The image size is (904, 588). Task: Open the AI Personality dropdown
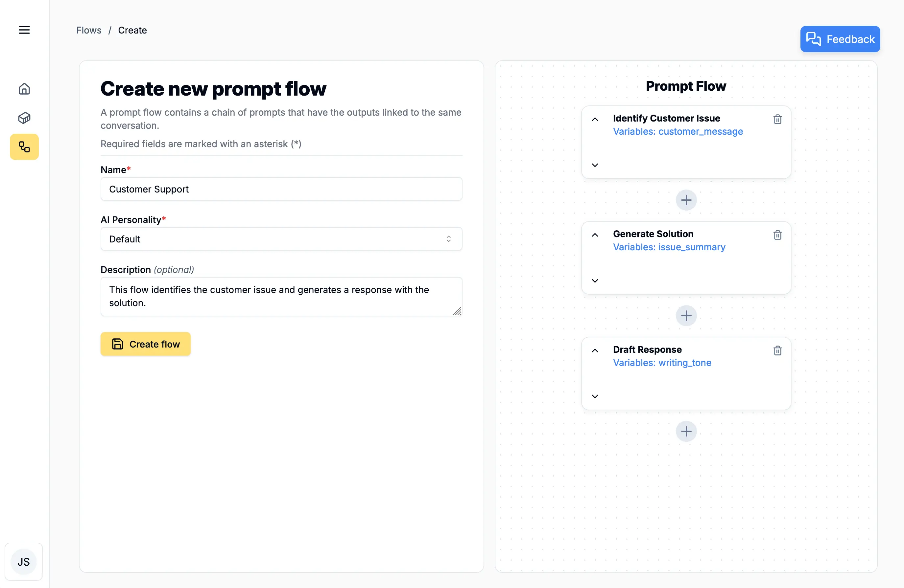click(281, 239)
